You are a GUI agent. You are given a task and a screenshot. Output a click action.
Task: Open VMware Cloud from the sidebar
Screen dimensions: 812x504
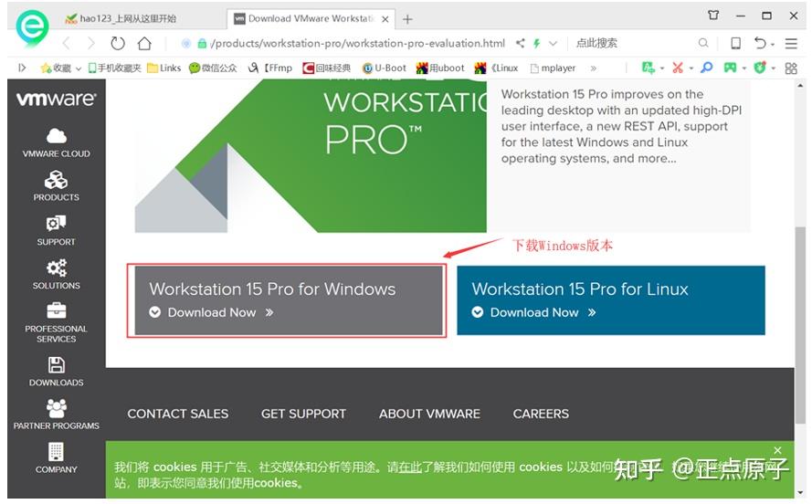pos(56,142)
